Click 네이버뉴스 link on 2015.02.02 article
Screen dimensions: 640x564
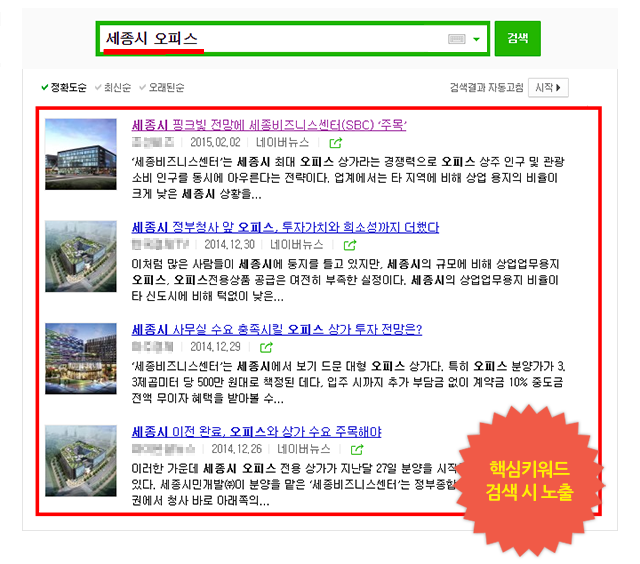click(x=282, y=142)
